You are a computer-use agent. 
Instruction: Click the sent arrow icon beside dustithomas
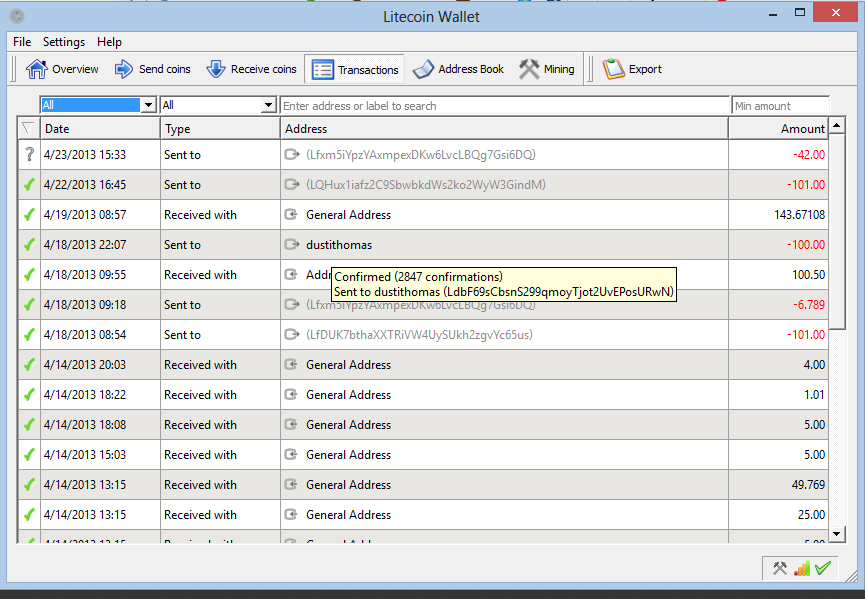[292, 244]
